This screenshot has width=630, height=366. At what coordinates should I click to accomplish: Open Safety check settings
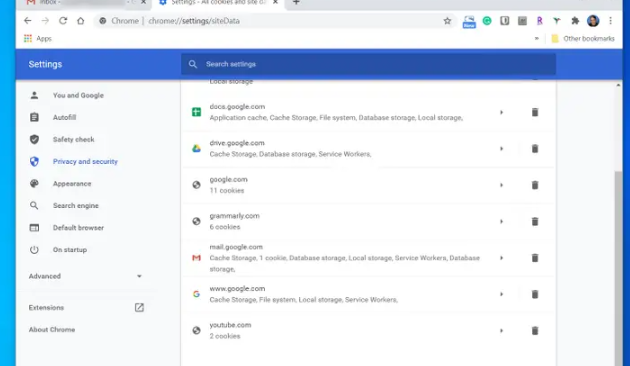tap(74, 139)
